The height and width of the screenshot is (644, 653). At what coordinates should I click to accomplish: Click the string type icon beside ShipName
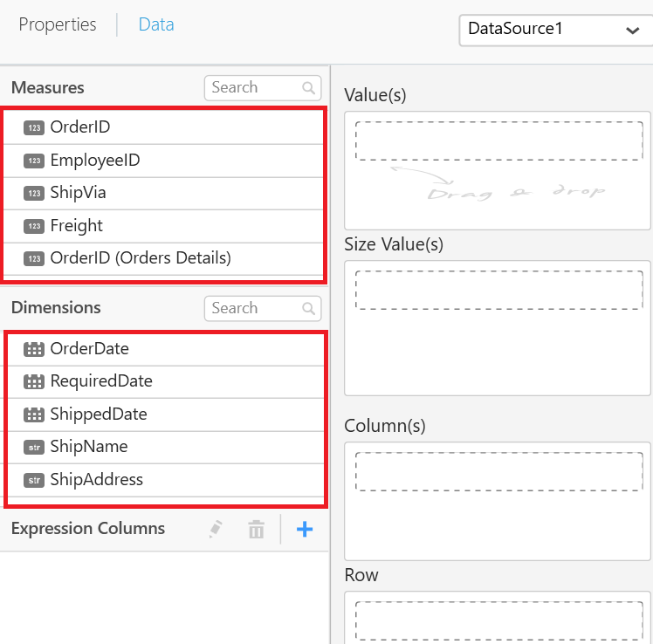[x=34, y=447]
